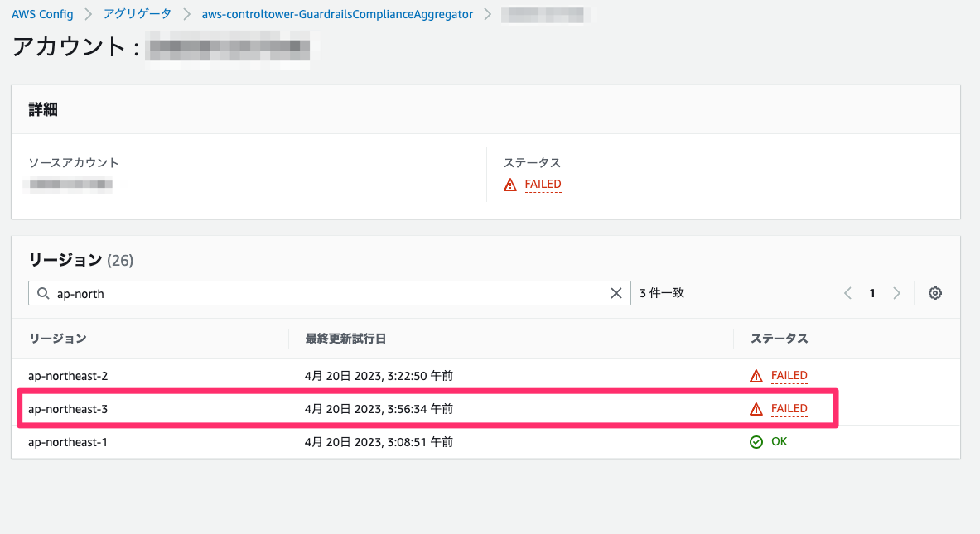Open aws-controltower-GuardrailsComplianceAggregator breadcrumb link
The image size is (980, 534).
[337, 14]
